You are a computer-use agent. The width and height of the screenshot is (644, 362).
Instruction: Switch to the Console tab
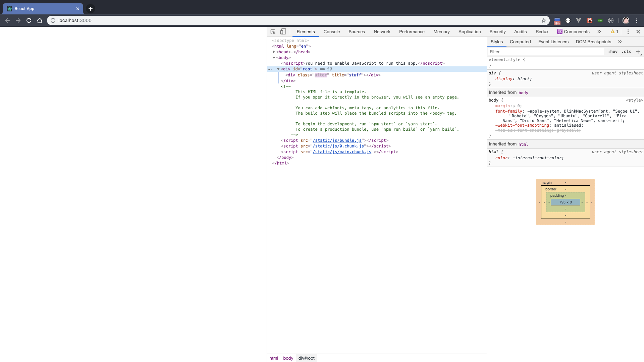click(x=331, y=32)
